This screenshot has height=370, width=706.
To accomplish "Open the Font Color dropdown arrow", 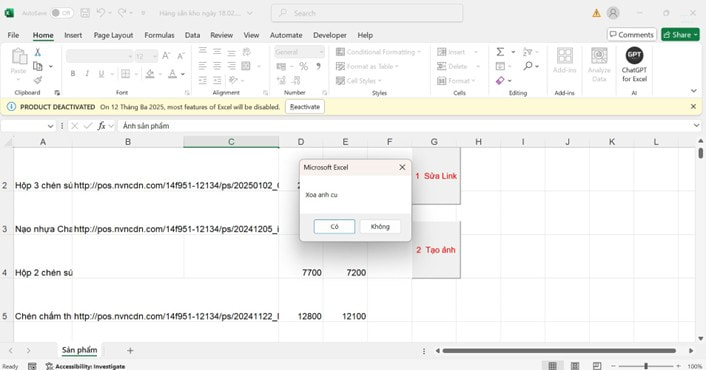I will [183, 74].
